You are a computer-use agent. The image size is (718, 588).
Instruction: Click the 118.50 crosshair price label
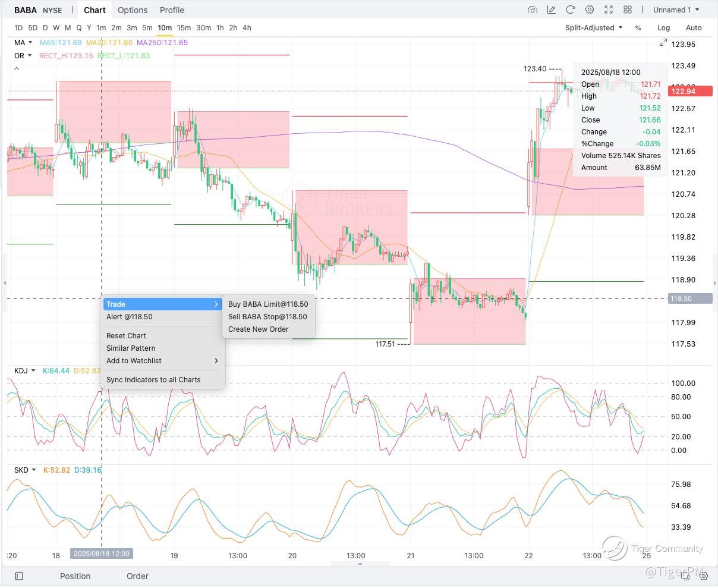coord(690,298)
